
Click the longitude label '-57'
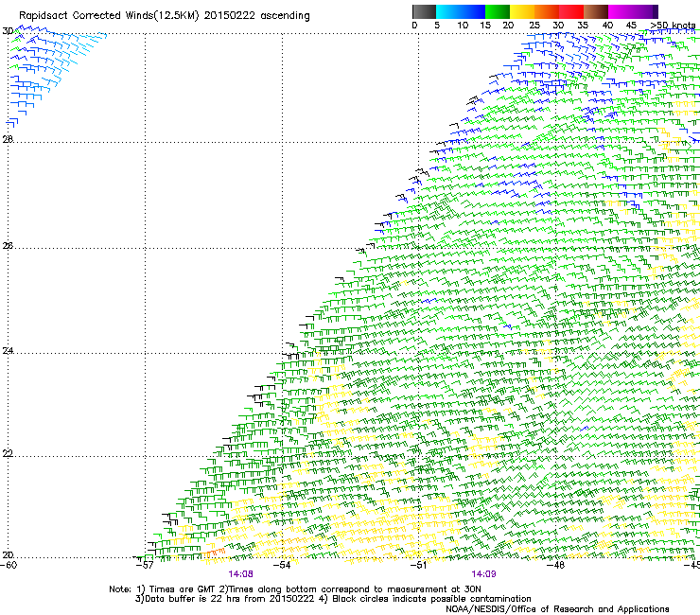pyautogui.click(x=144, y=565)
